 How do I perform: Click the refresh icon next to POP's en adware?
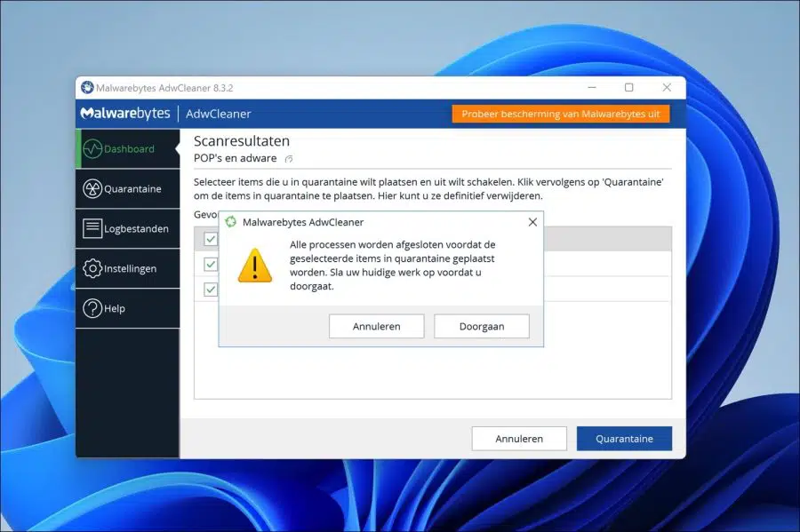point(289,159)
